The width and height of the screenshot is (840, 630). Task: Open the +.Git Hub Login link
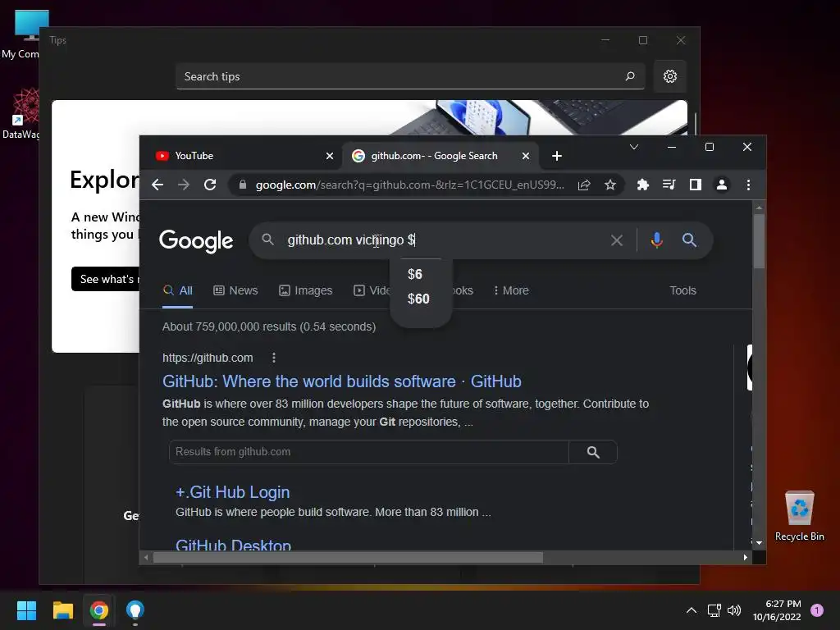click(x=232, y=492)
